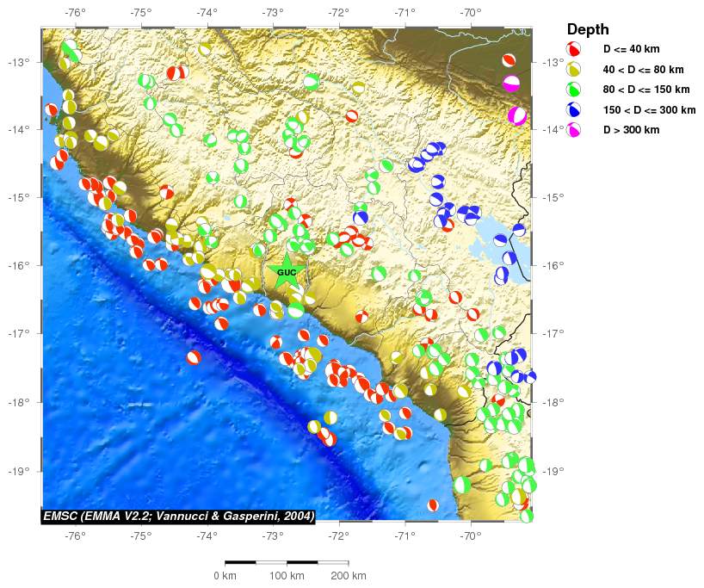
Task: Click the -19° latitude label on right axis
Action: (x=554, y=471)
